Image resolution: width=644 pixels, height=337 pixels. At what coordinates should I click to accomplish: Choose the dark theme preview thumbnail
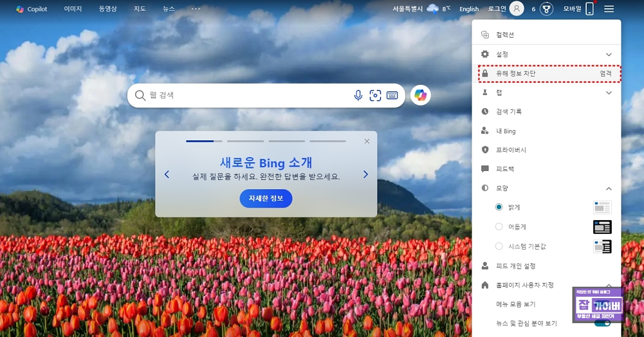coord(602,227)
